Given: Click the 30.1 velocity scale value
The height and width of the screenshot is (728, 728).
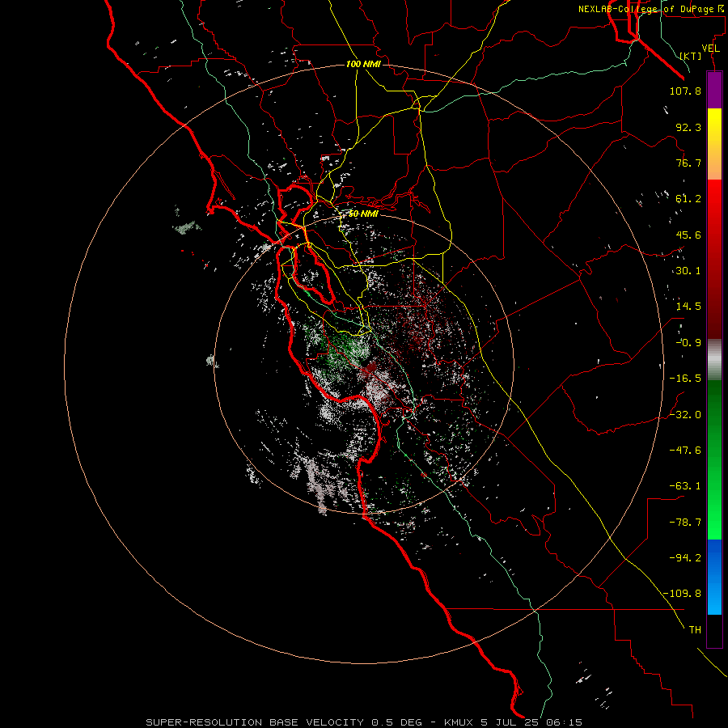Looking at the screenshot, I should tap(688, 271).
